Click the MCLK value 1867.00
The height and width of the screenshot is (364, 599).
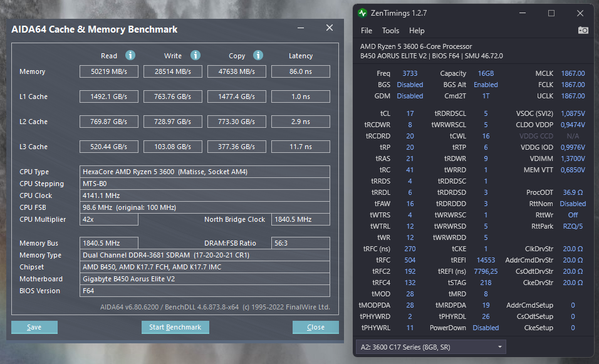tap(573, 73)
